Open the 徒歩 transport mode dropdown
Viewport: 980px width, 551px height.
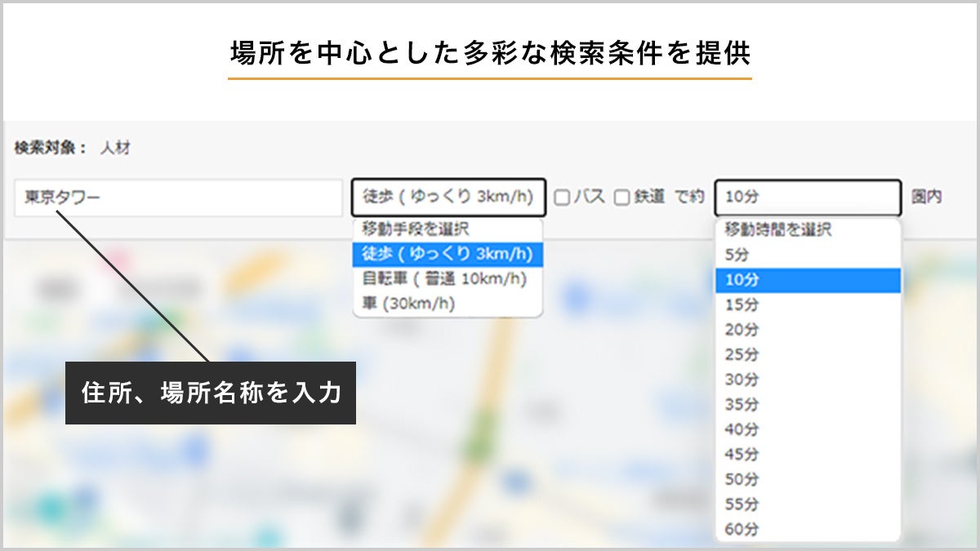tap(448, 198)
